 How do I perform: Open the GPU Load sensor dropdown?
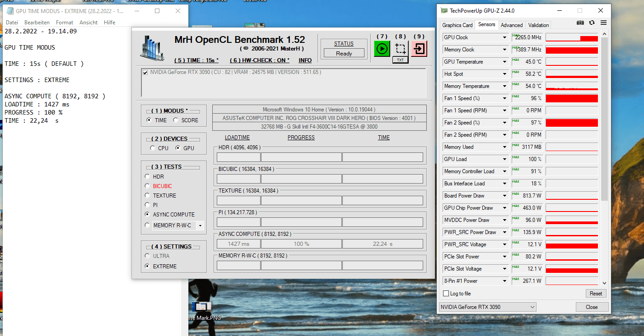(504, 159)
